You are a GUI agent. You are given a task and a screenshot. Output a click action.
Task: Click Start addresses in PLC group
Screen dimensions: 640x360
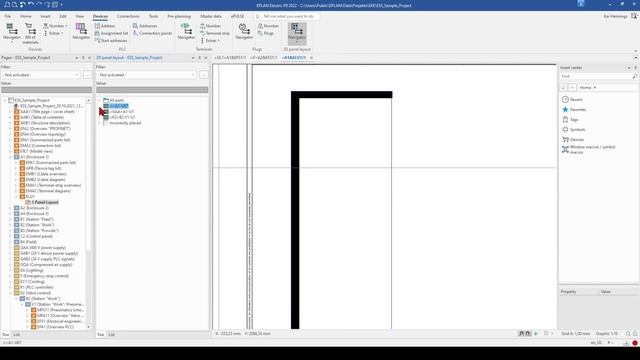coord(111,40)
